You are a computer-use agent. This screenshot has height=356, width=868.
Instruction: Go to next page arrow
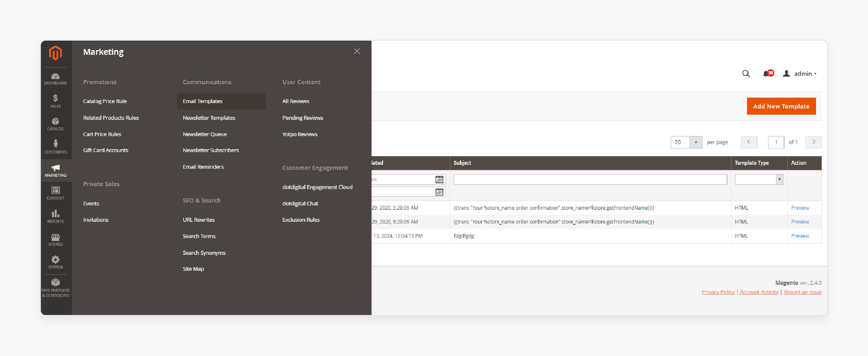pos(814,142)
